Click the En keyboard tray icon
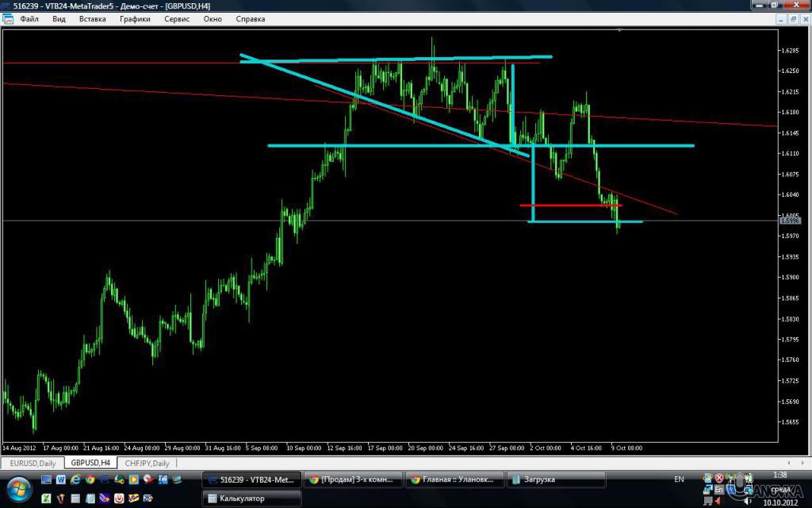 click(x=718, y=490)
